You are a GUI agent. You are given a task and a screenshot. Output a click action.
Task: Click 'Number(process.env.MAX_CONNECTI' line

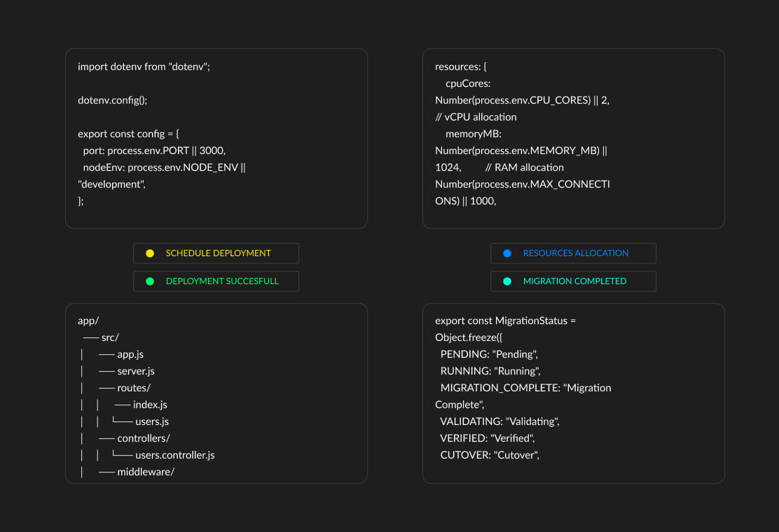pos(523,184)
